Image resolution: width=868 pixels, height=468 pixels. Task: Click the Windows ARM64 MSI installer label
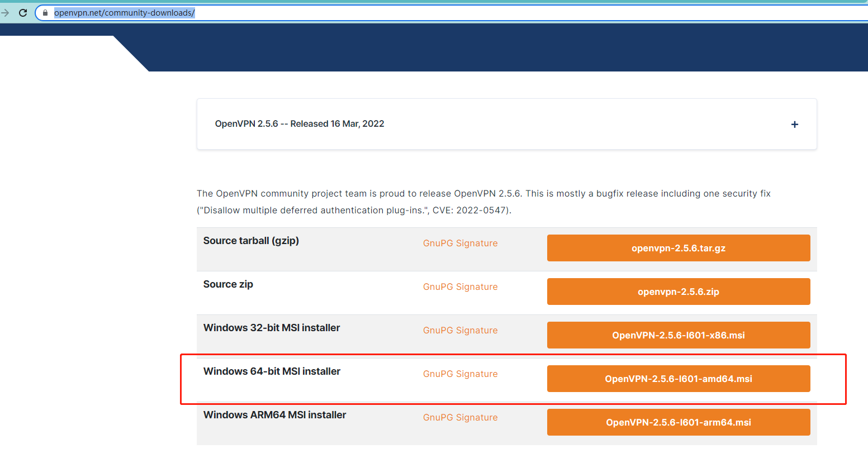point(274,415)
